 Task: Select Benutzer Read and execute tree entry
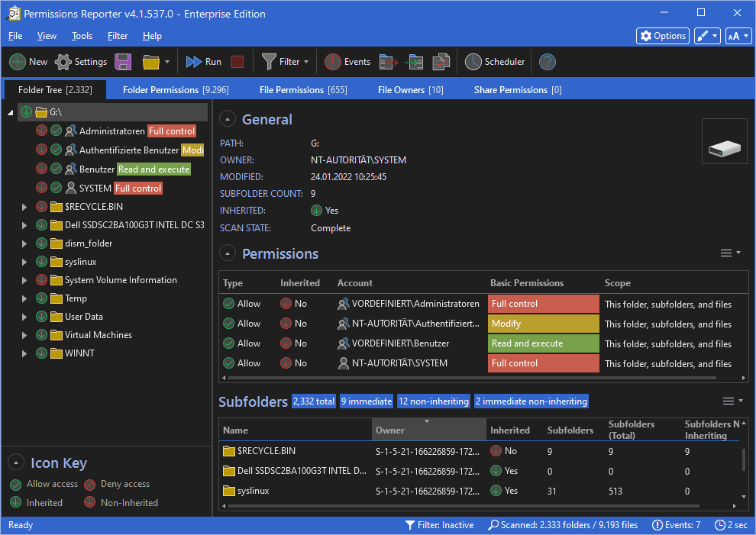(x=113, y=169)
